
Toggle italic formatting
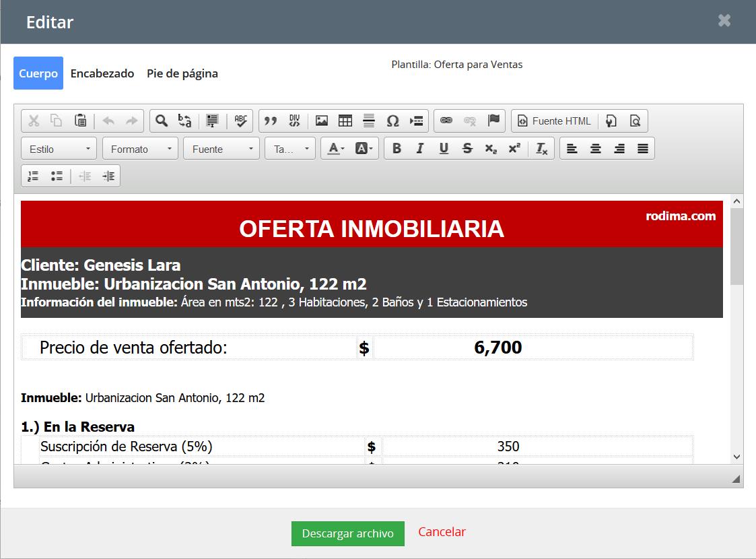(420, 149)
